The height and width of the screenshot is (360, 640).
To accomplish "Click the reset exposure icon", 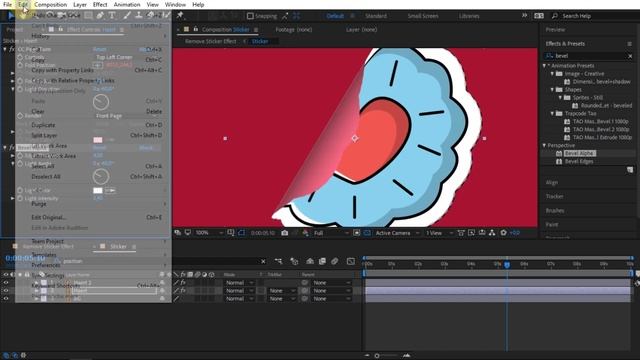I will (x=504, y=233).
